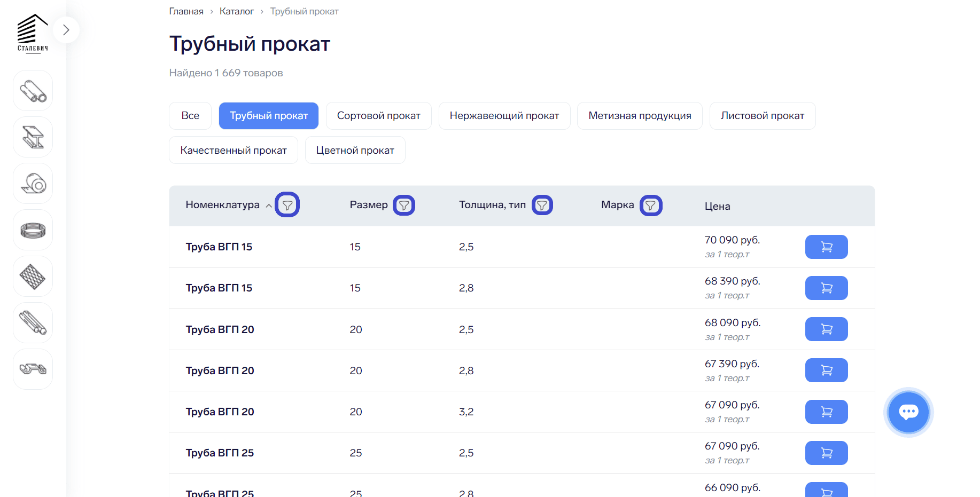
Task: Go to Каталог breadcrumb link
Action: click(x=237, y=11)
